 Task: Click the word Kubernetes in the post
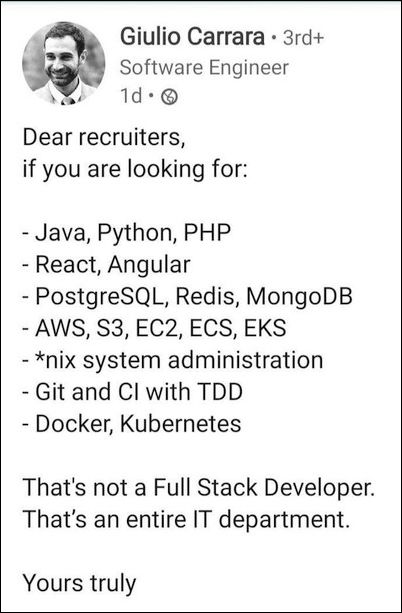click(x=180, y=424)
